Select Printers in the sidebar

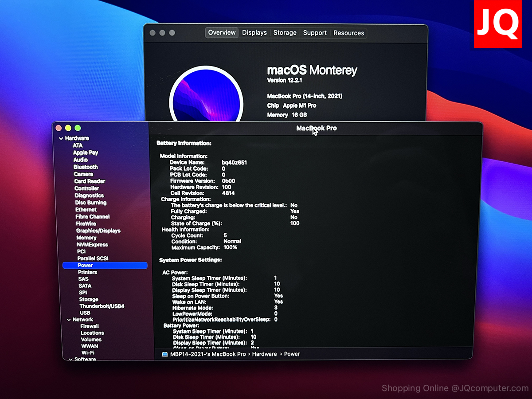87,272
